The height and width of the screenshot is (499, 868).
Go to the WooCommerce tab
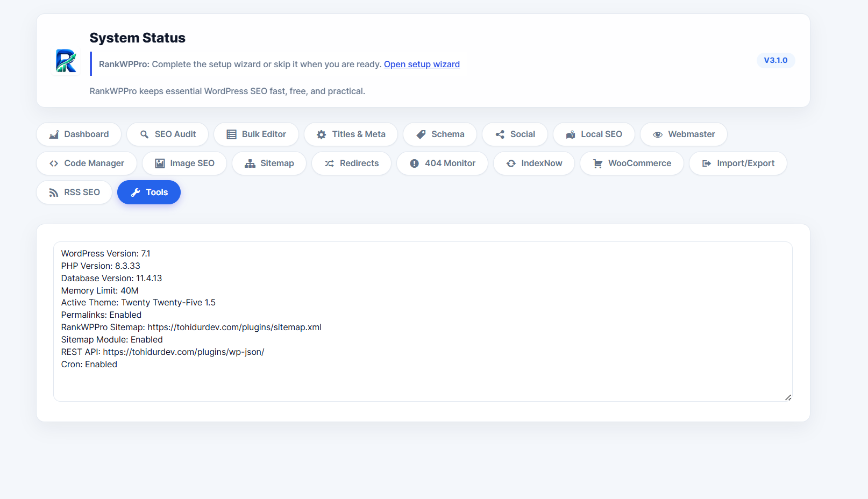(631, 163)
